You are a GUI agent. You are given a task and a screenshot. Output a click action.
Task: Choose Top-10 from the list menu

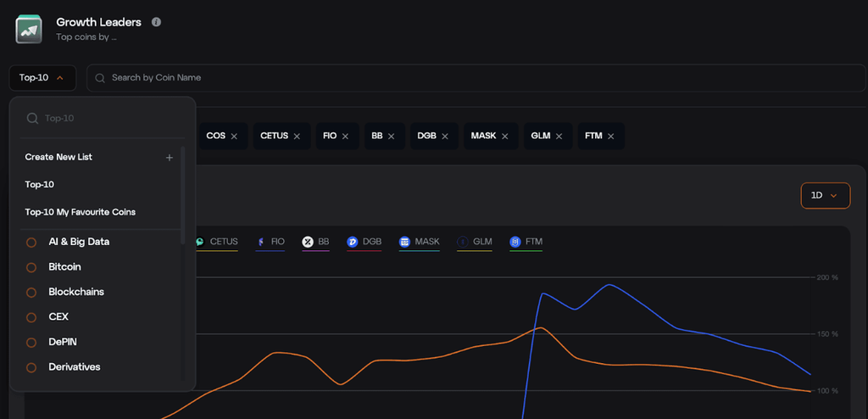point(40,185)
